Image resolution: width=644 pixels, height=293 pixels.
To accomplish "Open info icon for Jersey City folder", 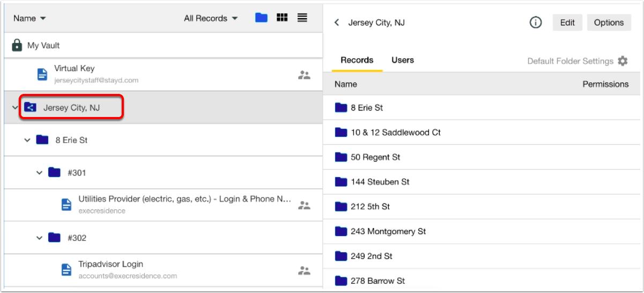I will [536, 23].
